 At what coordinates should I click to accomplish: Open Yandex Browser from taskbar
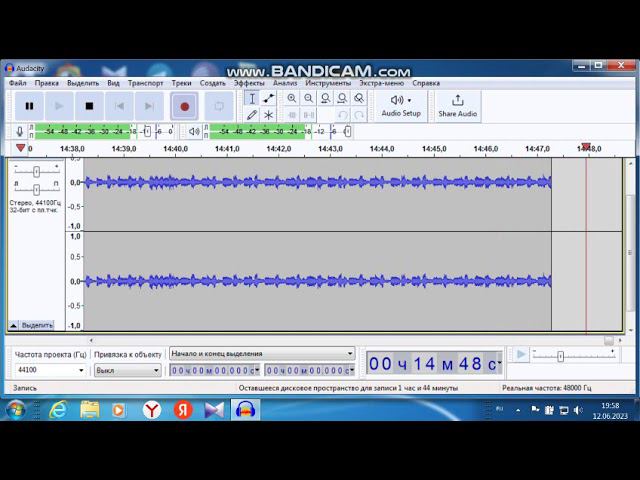152,410
